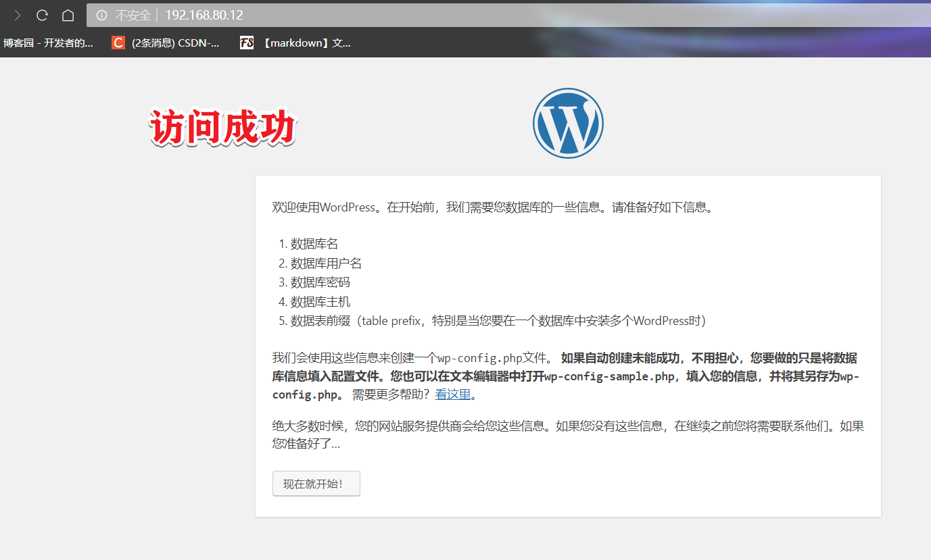Click the 欢迎使用WordPress welcome sentence
Screen dimensions: 931x560
click(x=493, y=207)
